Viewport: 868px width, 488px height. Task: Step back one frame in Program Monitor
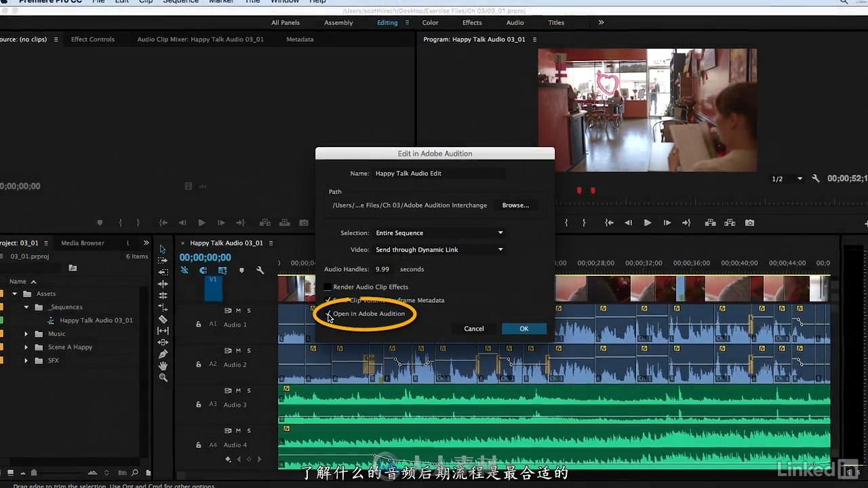coord(628,222)
